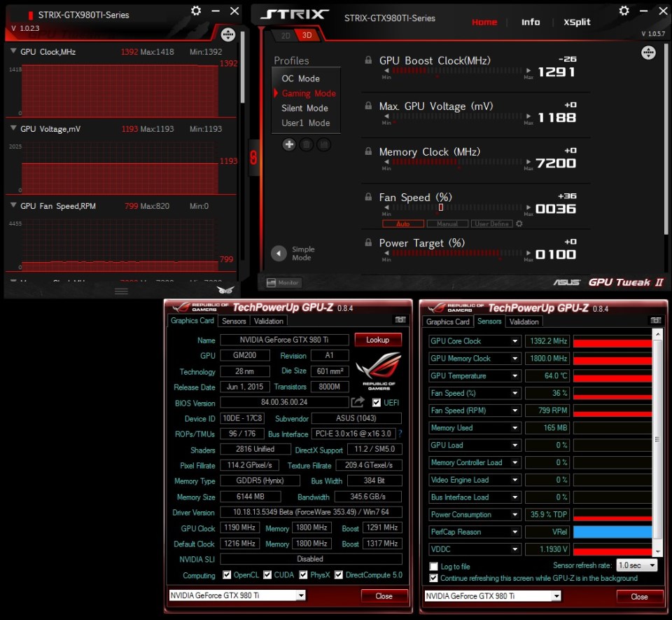Collapse the GPU Clock,MHz graph

coord(13,51)
